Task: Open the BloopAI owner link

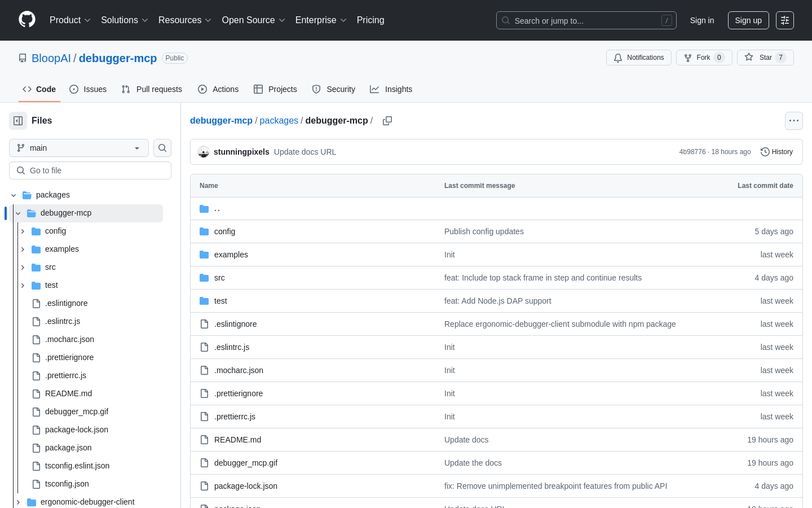Action: (51, 58)
